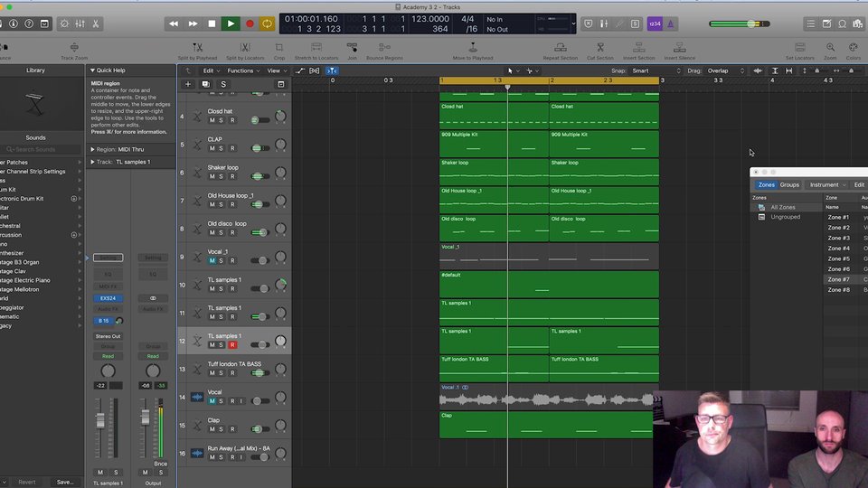
Task: Open the EXS24 instrument slot
Action: click(x=108, y=298)
